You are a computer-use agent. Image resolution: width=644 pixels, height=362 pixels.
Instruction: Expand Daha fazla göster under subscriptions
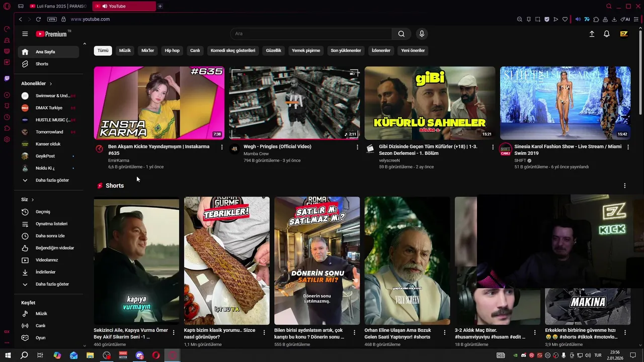pyautogui.click(x=48, y=180)
